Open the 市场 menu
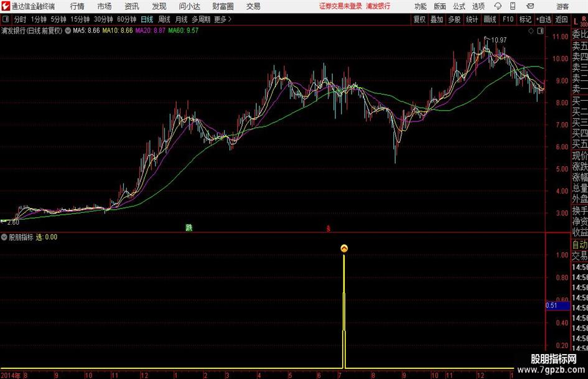The image size is (588, 379). coord(105,6)
